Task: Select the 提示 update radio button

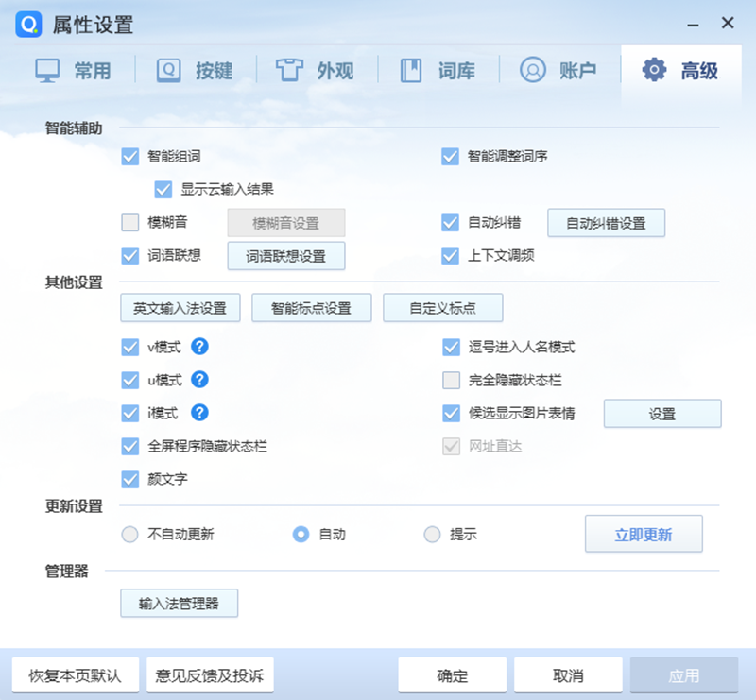Action: click(433, 534)
